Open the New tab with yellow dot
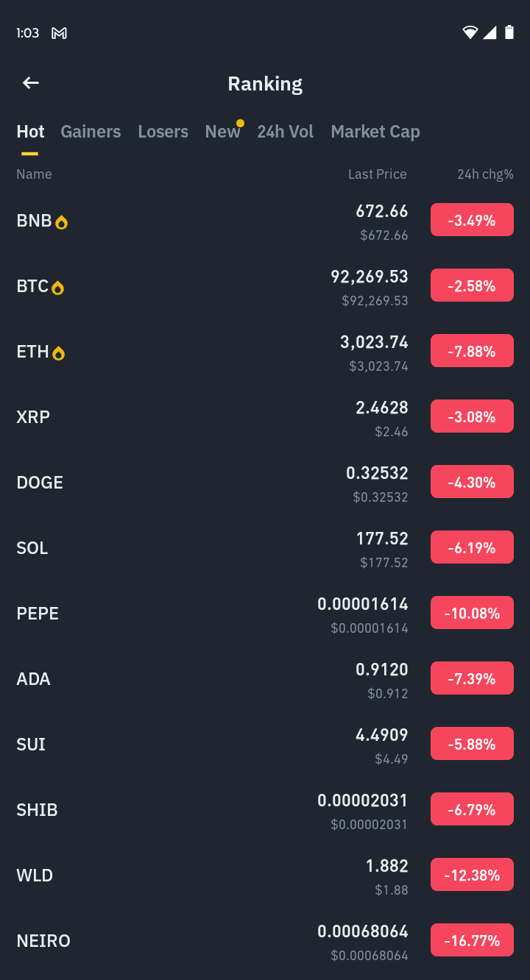 [x=223, y=132]
